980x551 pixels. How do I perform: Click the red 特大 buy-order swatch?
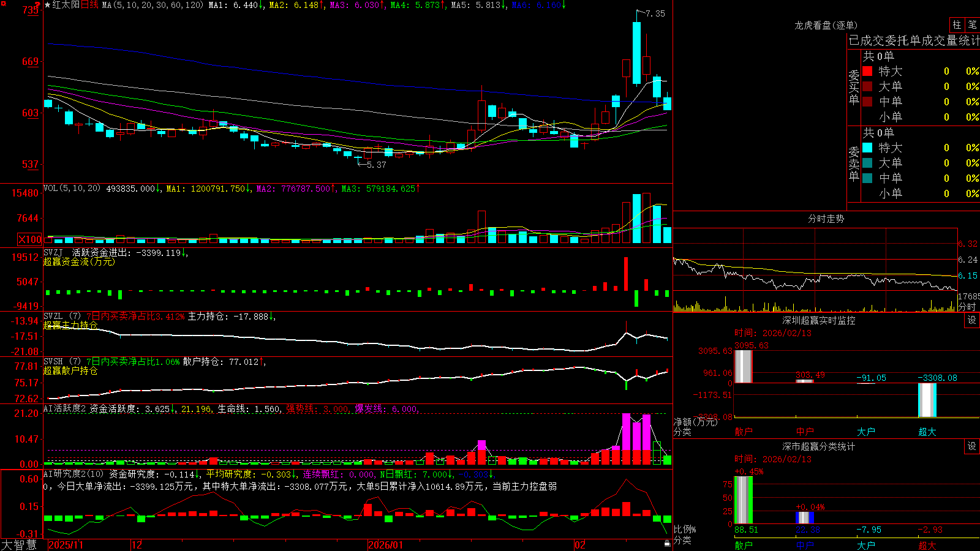click(x=867, y=71)
